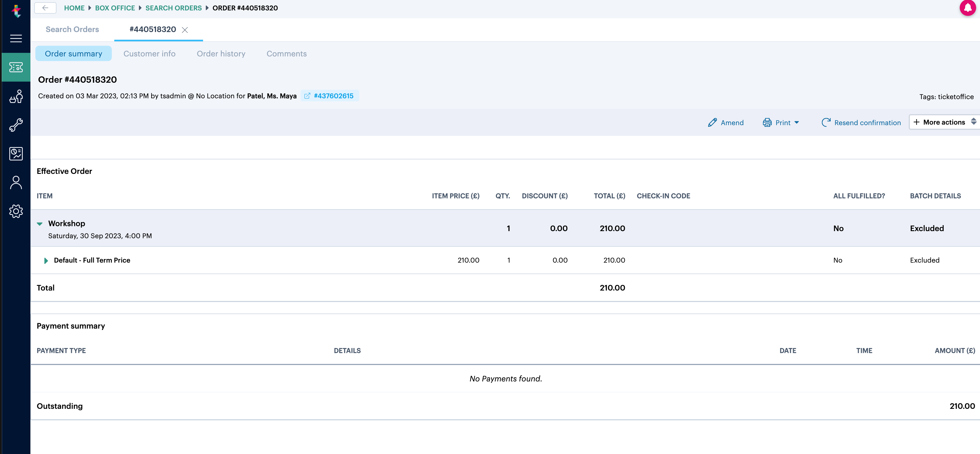The height and width of the screenshot is (454, 980).
Task: Click the BATCH DETAILS column header
Action: [935, 196]
